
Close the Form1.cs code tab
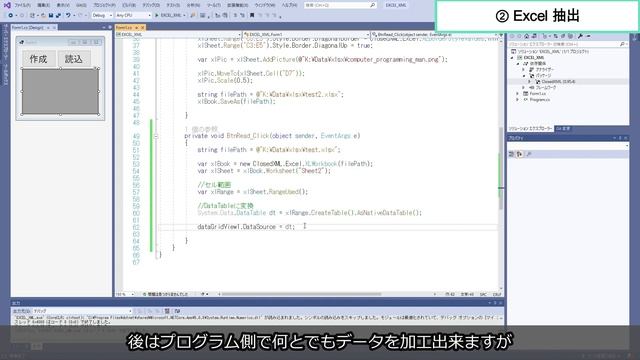[142, 27]
